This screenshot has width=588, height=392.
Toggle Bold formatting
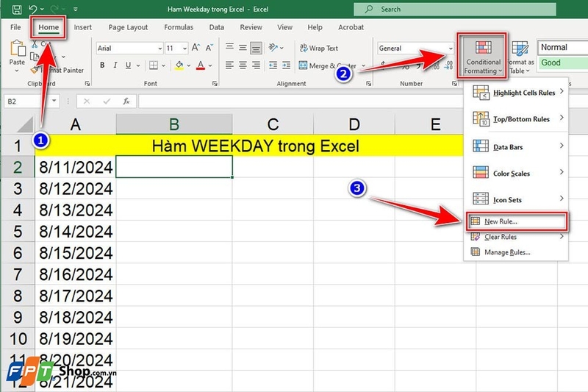pyautogui.click(x=102, y=65)
